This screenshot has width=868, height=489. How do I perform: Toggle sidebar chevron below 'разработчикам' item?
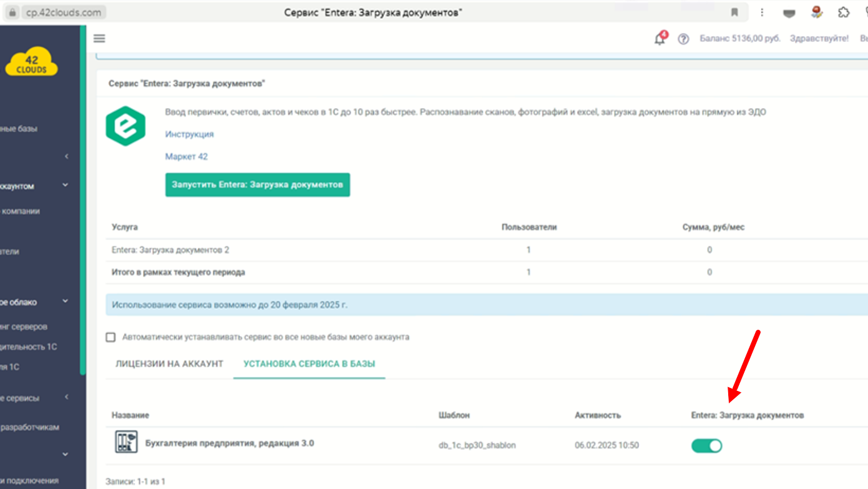tap(66, 454)
